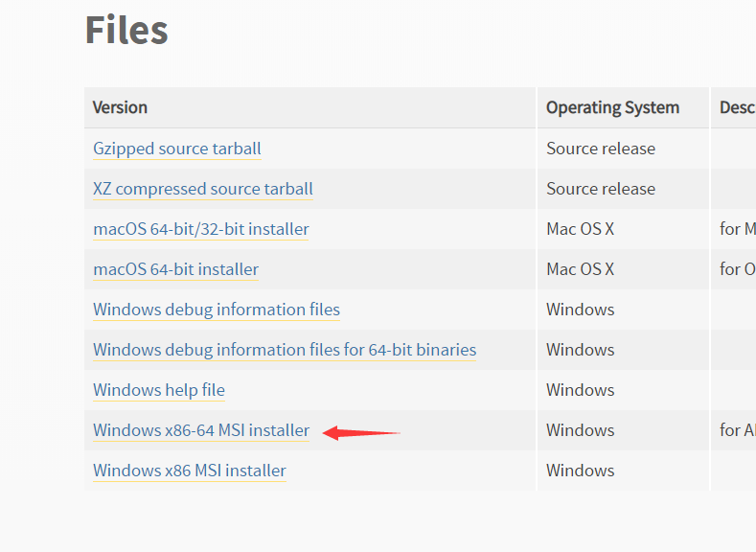Screen dimensions: 756x552
Task: Click description cell of Windows x86-64 MSI row
Action: (x=737, y=430)
